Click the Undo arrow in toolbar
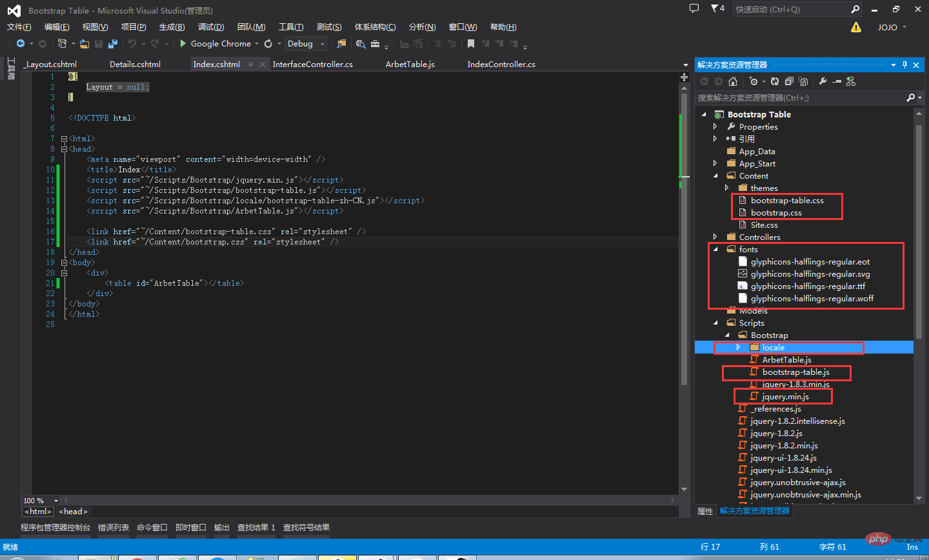 132,44
